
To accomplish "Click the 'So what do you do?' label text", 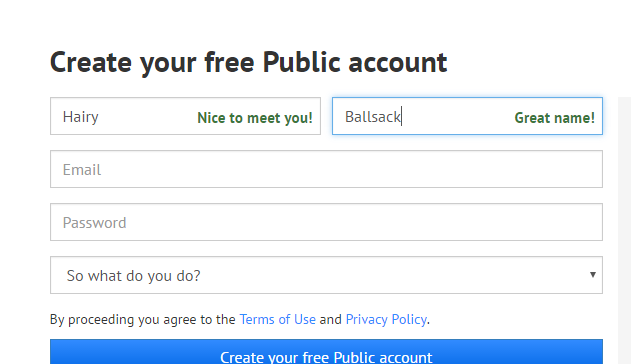I will tap(134, 276).
